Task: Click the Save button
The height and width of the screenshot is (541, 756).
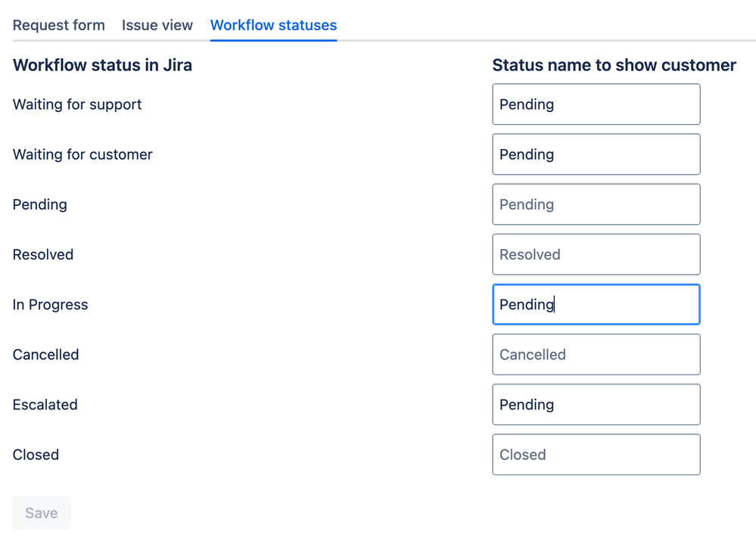Action: 42,512
